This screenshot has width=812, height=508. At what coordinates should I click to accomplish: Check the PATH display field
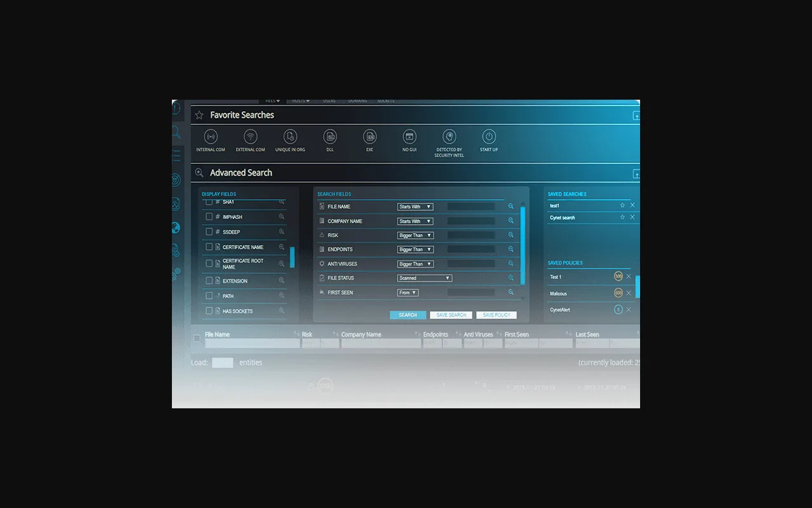click(x=209, y=296)
